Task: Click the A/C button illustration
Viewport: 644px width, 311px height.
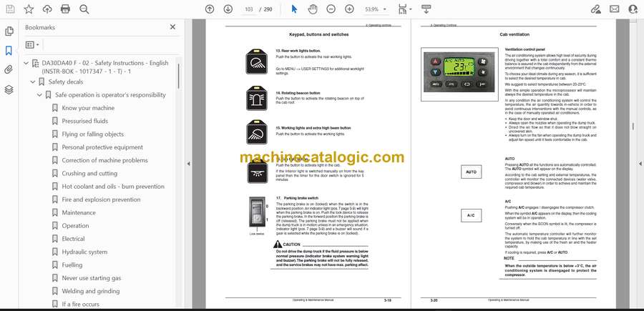Action: (471, 215)
